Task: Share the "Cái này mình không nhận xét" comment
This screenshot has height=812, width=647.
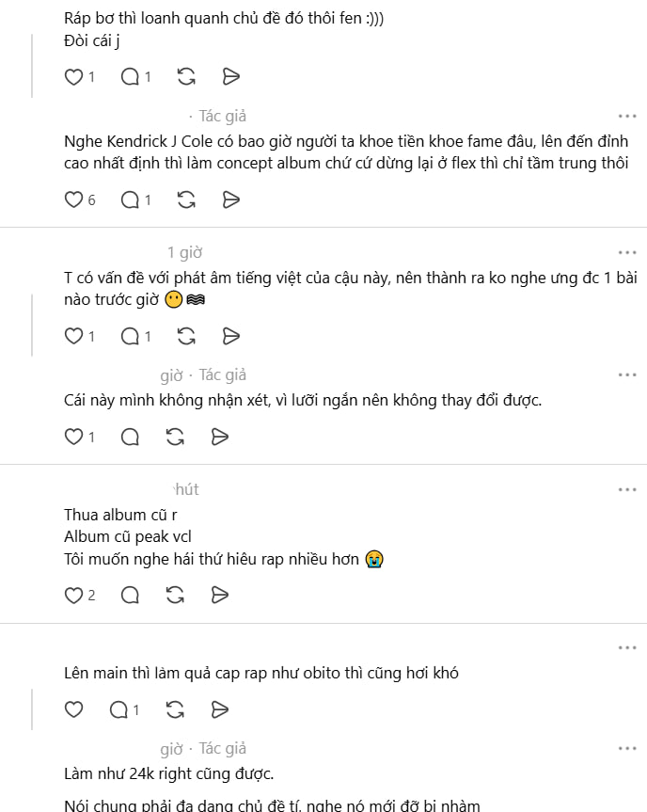Action: tap(220, 436)
